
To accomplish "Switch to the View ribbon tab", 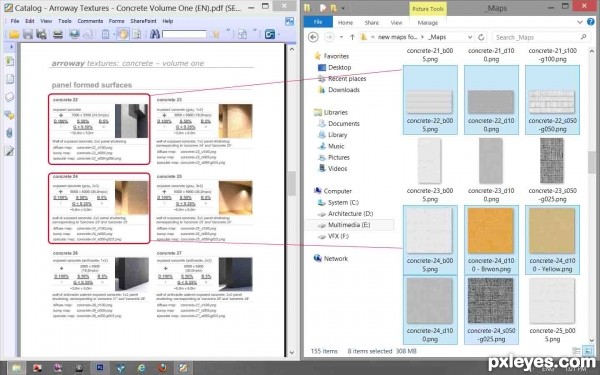I will (x=396, y=23).
